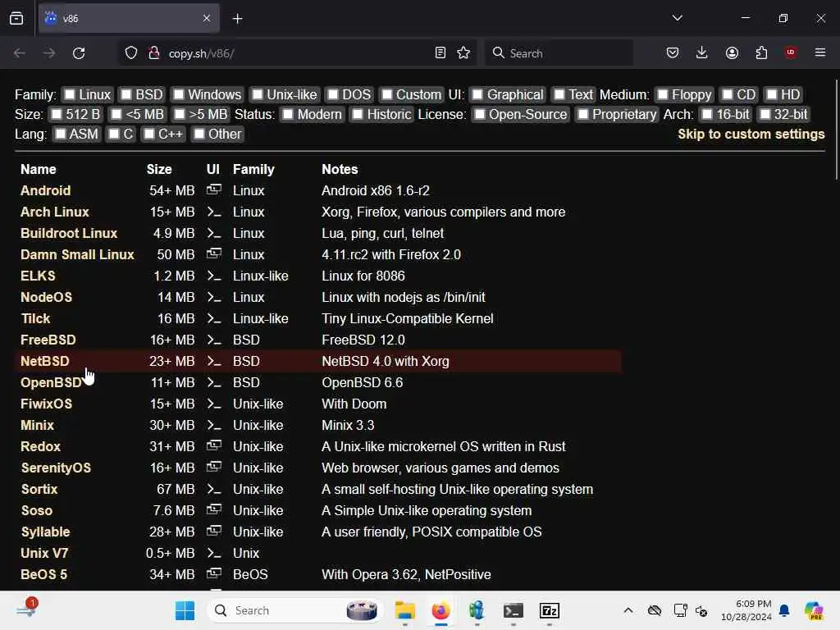Skip to custom settings link

pos(751,134)
